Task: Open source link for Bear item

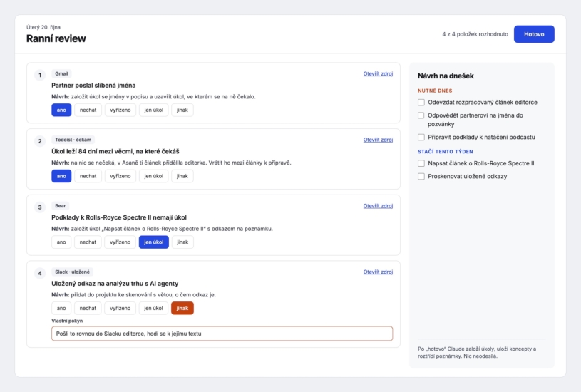Action: click(378, 206)
